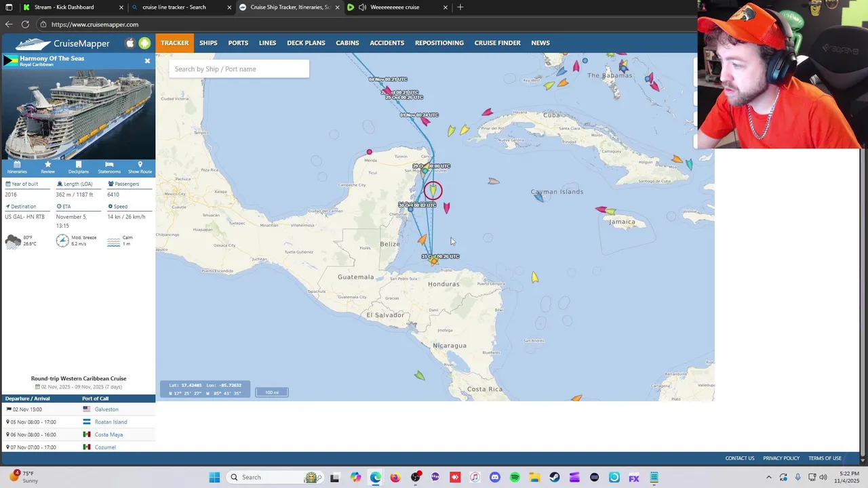This screenshot has height=488, width=868.
Task: Open the Roatan Island port link
Action: pos(111,422)
